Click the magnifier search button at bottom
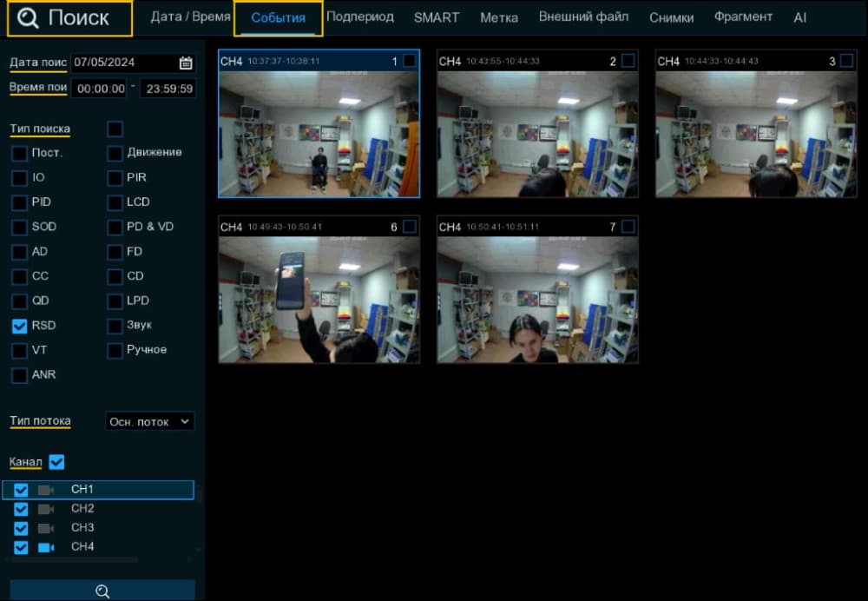This screenshot has width=868, height=601. click(102, 591)
